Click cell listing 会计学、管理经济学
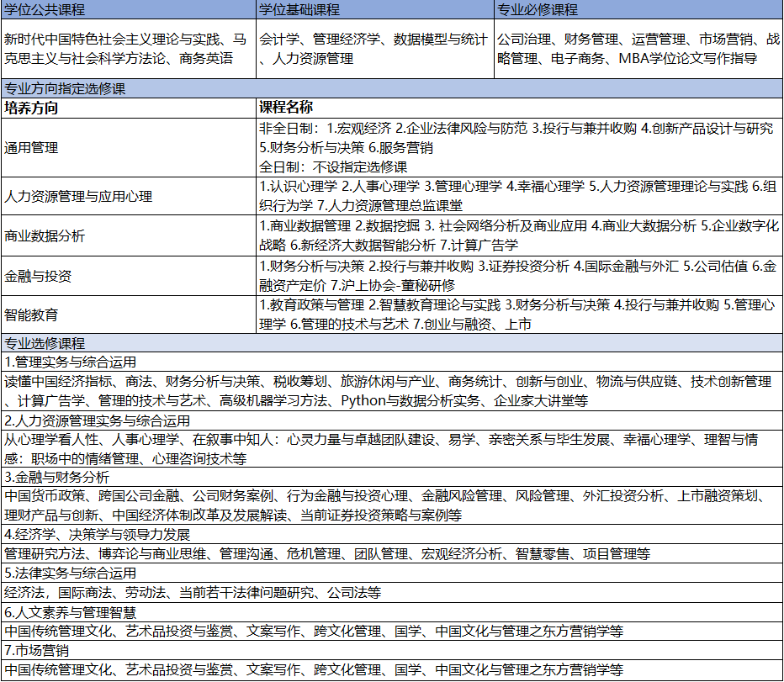 pos(375,49)
